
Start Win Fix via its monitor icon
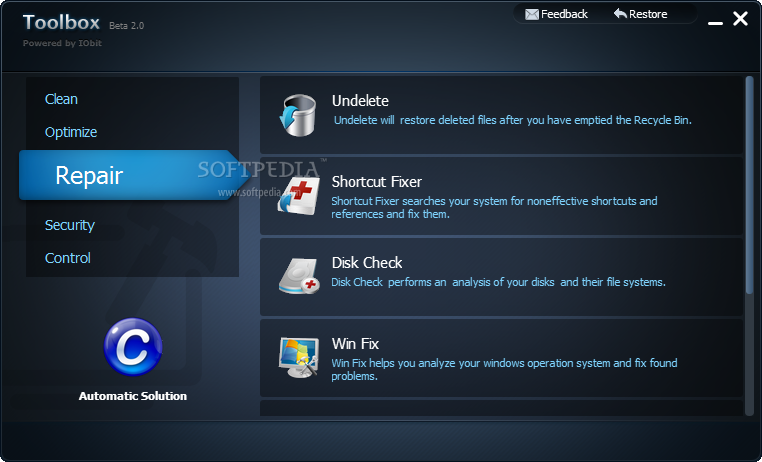299,358
